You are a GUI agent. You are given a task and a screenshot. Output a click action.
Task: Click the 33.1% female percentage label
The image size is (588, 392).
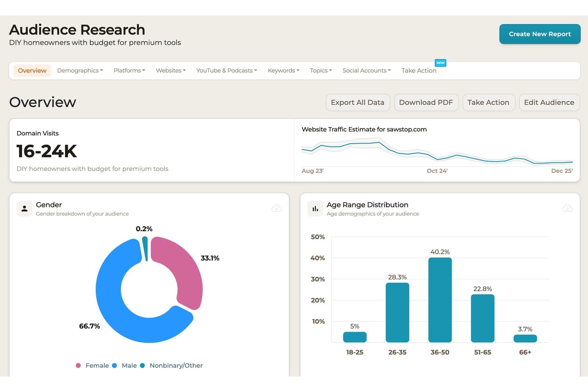pyautogui.click(x=210, y=258)
